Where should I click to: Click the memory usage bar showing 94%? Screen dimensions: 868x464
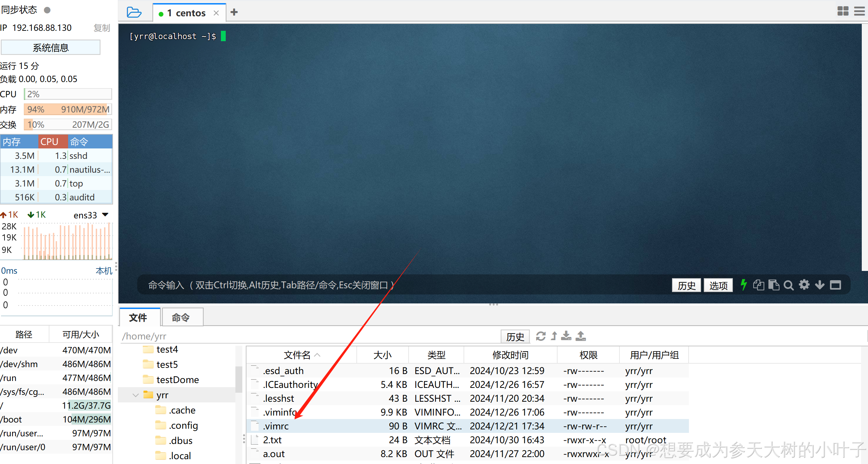pos(67,109)
